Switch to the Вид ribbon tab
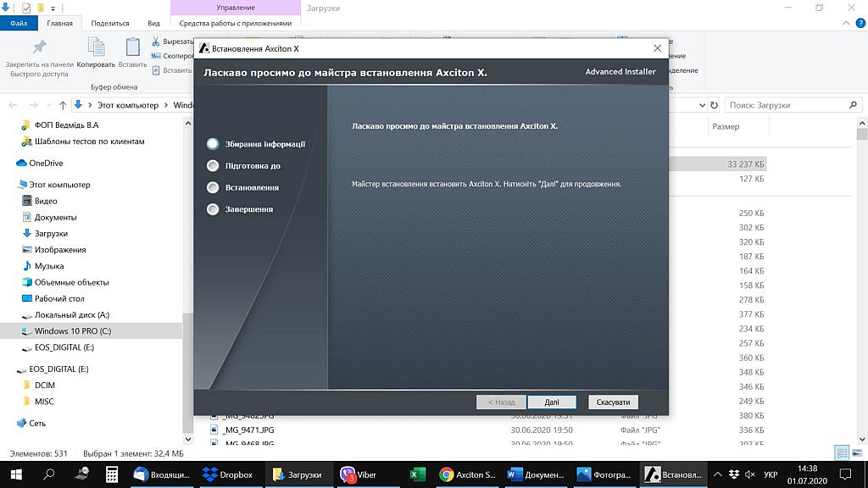The image size is (868, 488). point(154,23)
